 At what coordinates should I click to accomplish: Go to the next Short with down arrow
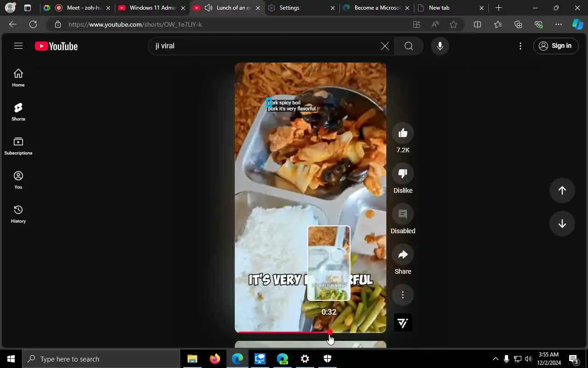click(562, 224)
